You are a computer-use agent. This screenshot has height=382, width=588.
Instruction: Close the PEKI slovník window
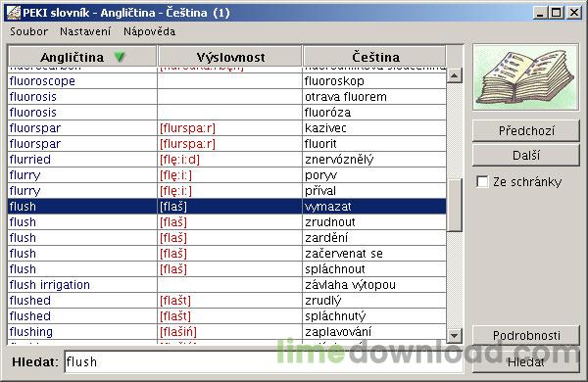(573, 13)
